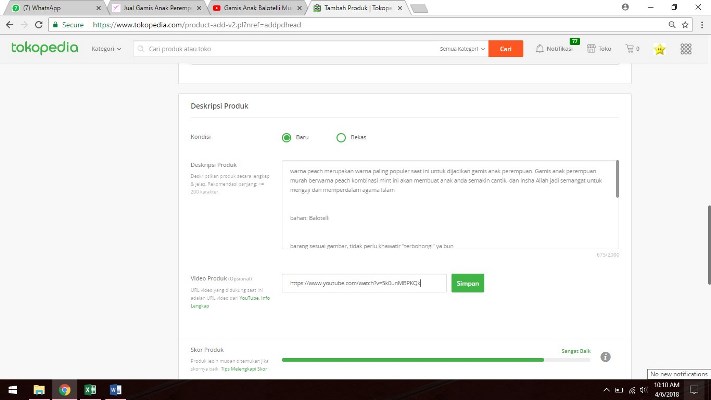This screenshot has height=400, width=711.
Task: Open the Notifikasi bell icon
Action: (540, 49)
